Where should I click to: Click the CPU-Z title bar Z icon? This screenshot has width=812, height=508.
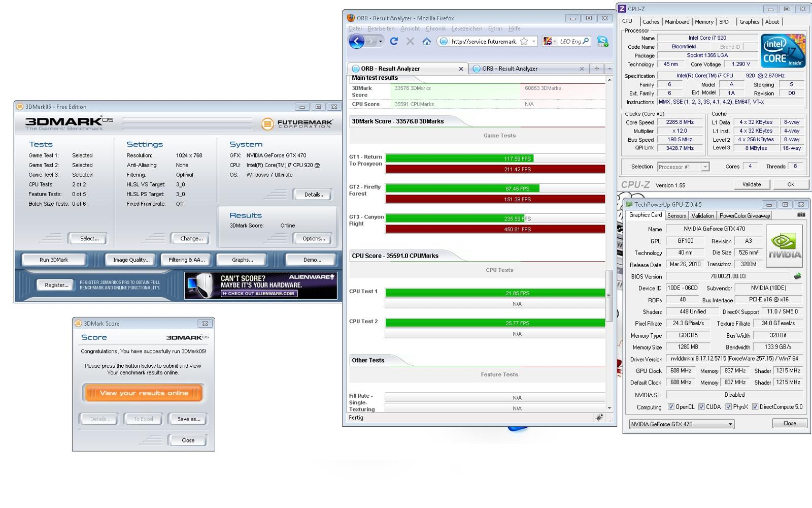coord(622,9)
